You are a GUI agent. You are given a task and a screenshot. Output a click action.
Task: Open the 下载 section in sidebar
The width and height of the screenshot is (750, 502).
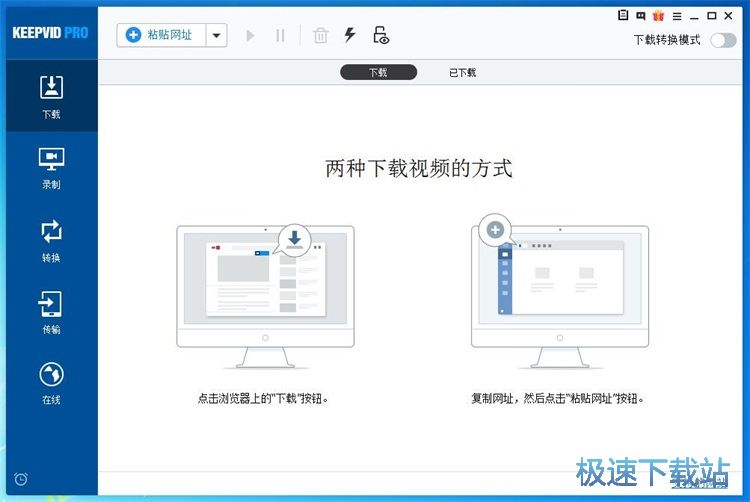point(50,96)
